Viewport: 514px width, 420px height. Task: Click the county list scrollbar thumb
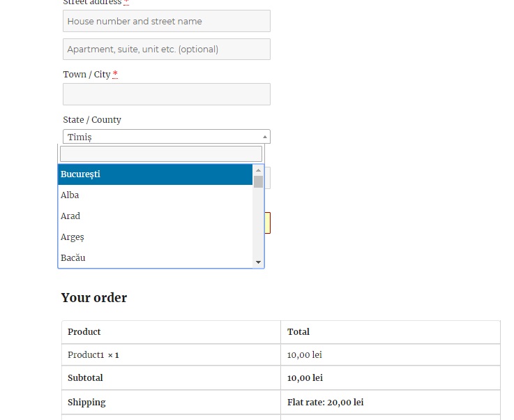[x=258, y=181]
